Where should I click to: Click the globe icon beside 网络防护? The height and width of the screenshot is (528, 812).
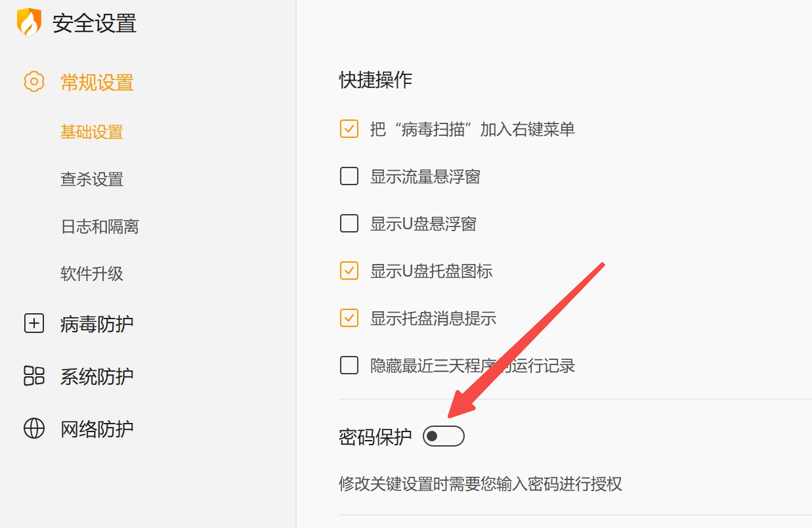pos(34,429)
